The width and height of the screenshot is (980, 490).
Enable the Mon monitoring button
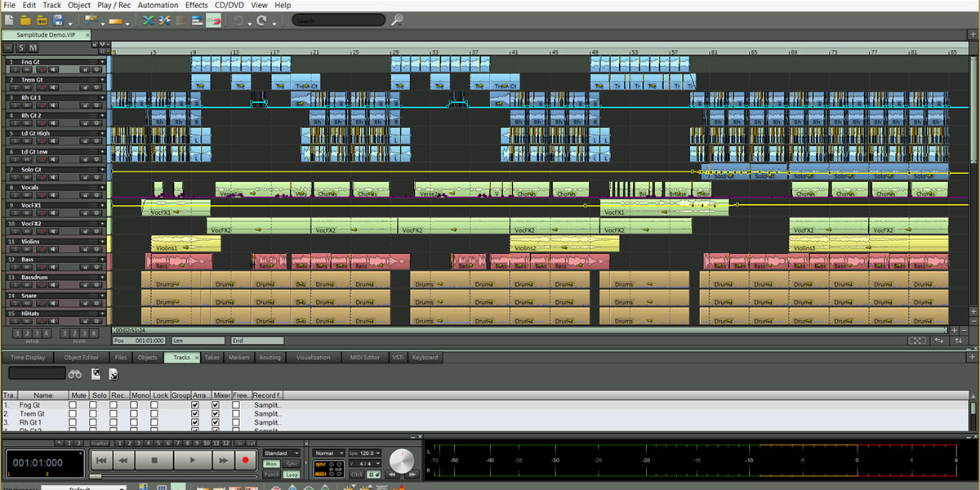(x=270, y=464)
